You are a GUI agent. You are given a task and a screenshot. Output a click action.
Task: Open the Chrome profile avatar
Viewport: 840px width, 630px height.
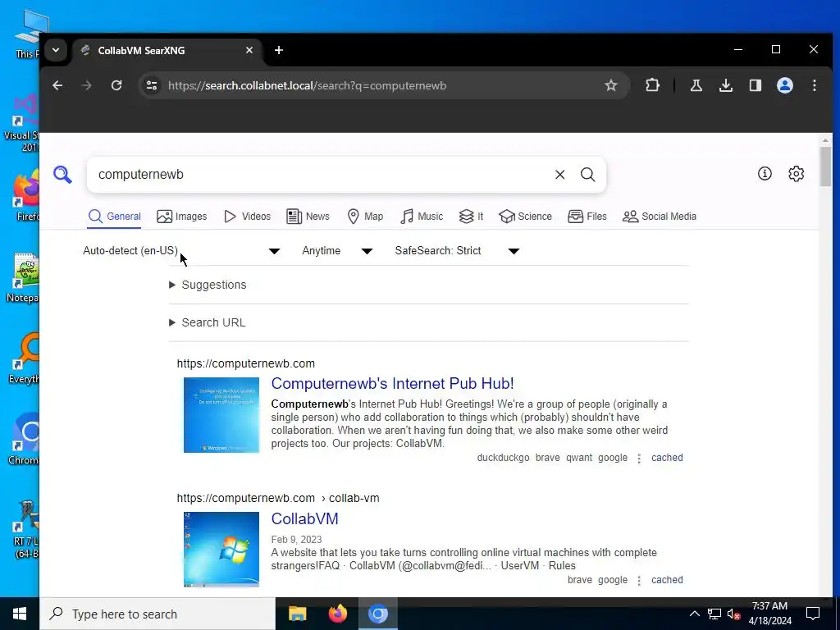pos(785,85)
